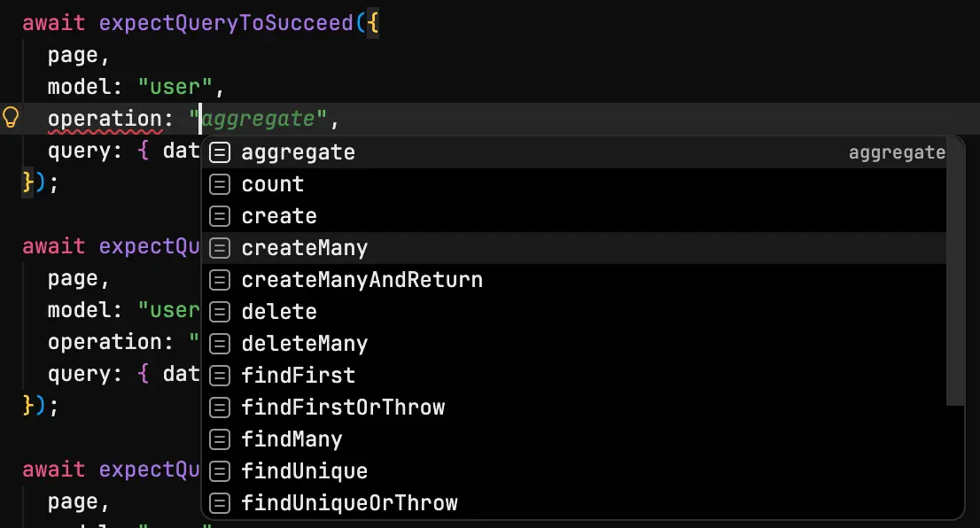The width and height of the screenshot is (980, 528).
Task: Click the icon beside findUniqueOrThrow suggestion
Action: click(219, 502)
